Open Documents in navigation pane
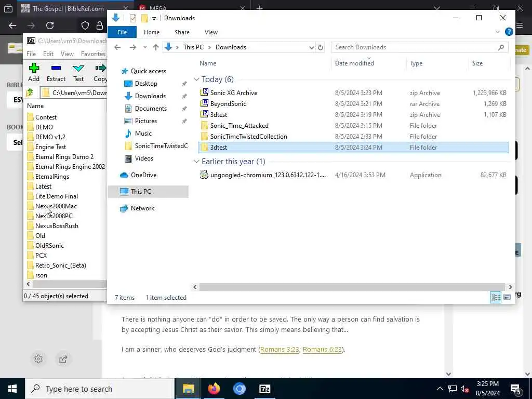532x399 pixels. tap(151, 108)
